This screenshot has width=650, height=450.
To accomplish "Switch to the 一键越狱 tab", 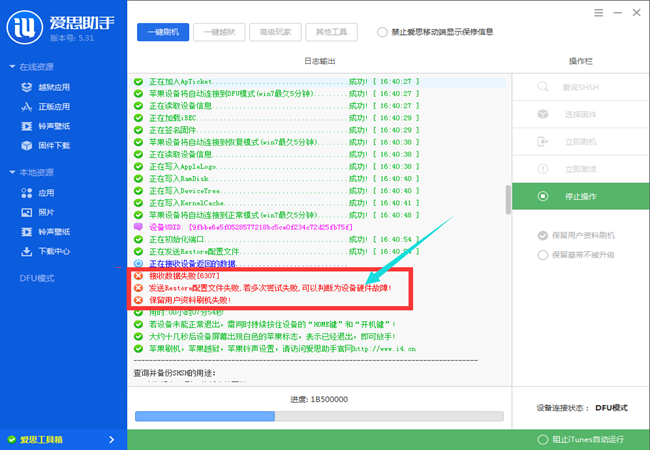I will (x=219, y=32).
